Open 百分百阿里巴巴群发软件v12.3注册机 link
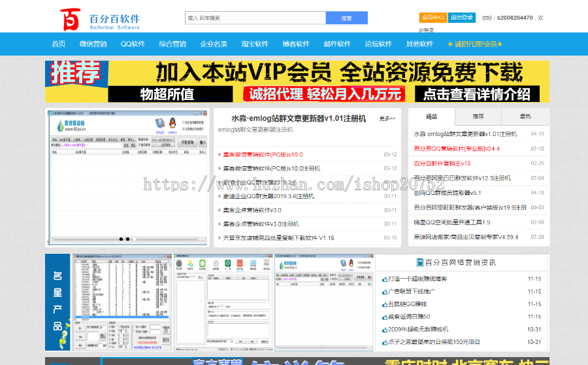The image size is (588, 365). tap(462, 178)
